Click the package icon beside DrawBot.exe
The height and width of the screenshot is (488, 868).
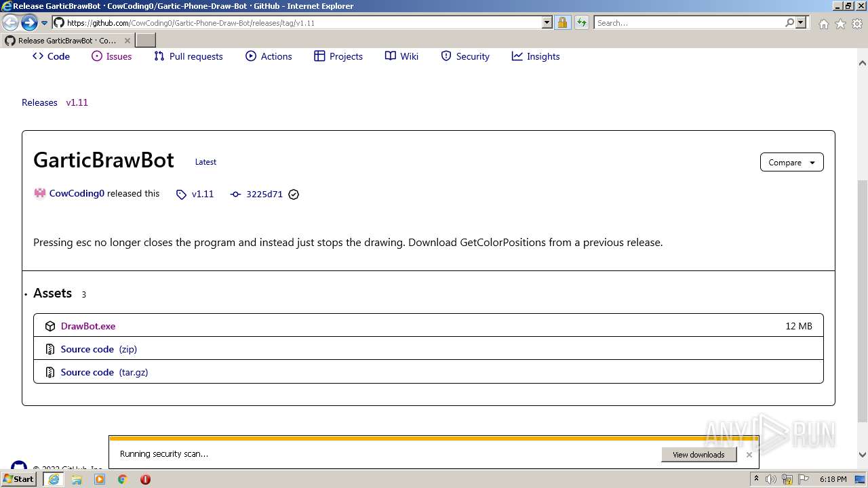tap(50, 326)
